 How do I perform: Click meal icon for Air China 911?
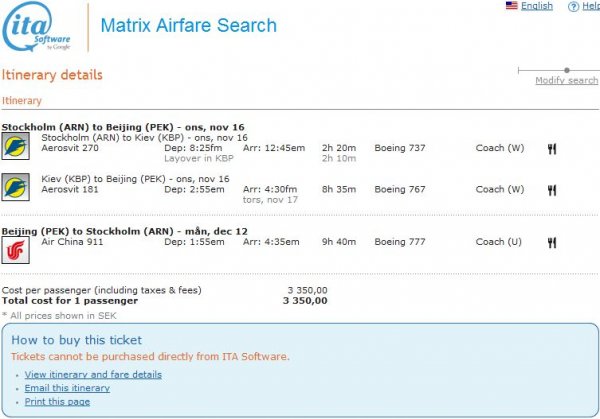pos(551,242)
